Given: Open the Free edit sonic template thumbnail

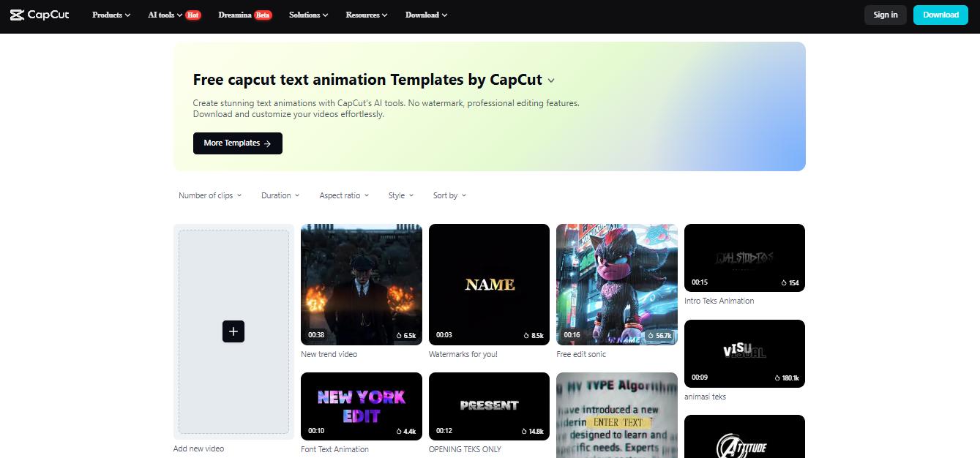Looking at the screenshot, I should pos(616,284).
